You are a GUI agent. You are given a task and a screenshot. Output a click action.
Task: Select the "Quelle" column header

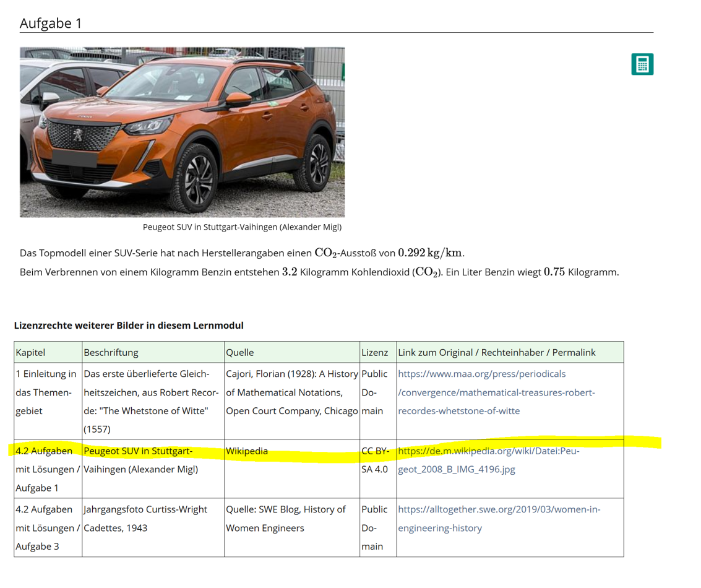[x=240, y=352]
